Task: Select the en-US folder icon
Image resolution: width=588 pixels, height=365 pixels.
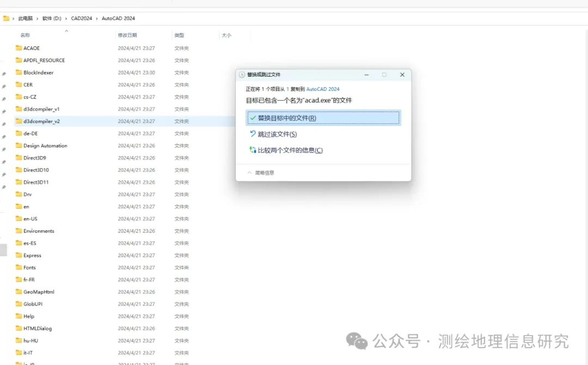Action: click(x=19, y=219)
